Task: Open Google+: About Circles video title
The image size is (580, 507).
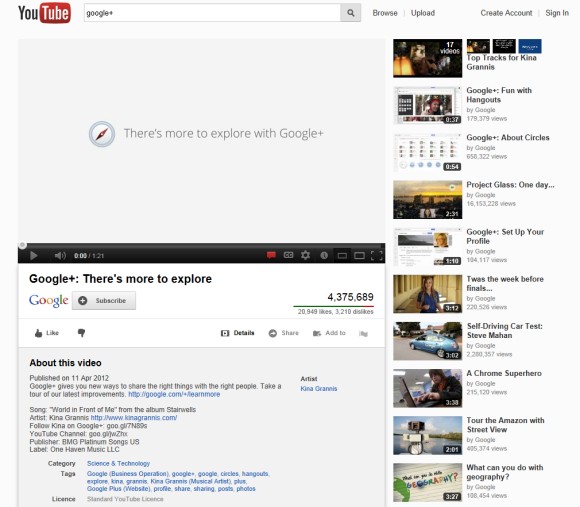Action: point(508,138)
